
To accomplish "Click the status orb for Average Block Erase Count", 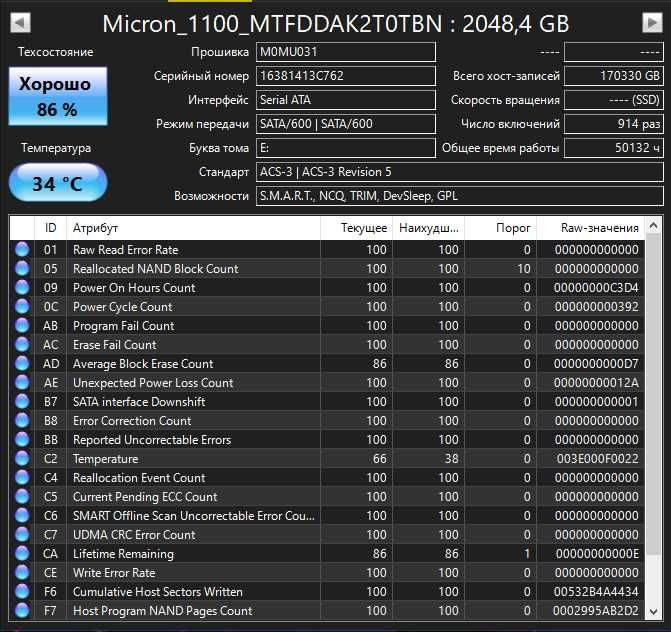I will point(22,364).
